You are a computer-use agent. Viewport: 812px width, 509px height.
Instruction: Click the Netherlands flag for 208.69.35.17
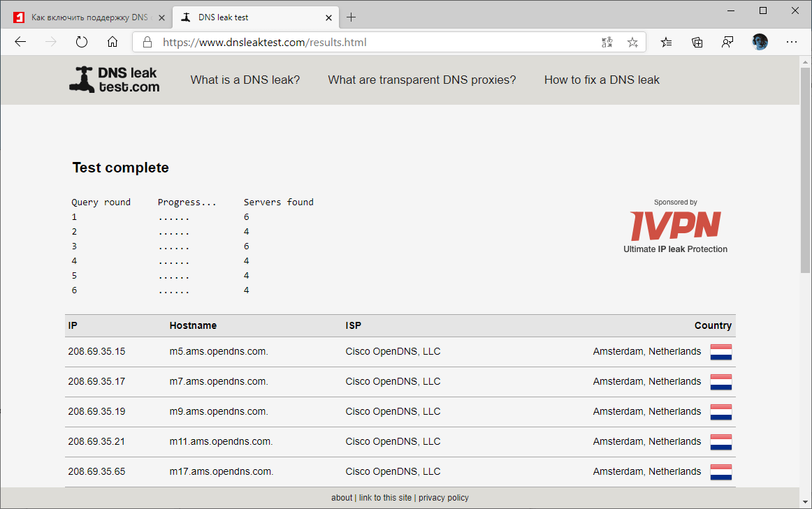click(721, 382)
